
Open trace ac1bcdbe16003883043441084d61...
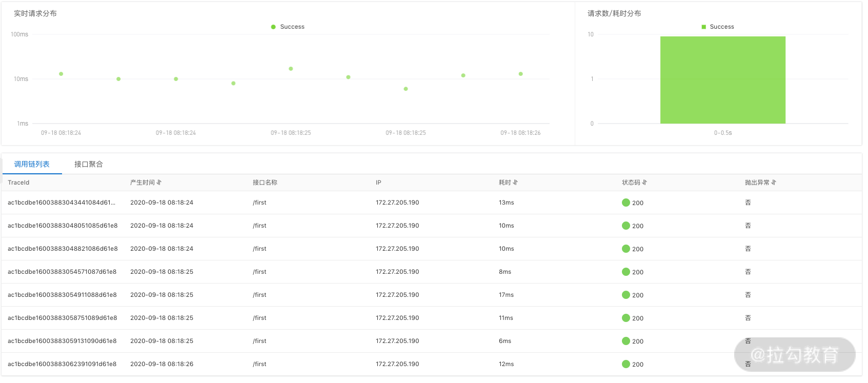click(x=62, y=203)
